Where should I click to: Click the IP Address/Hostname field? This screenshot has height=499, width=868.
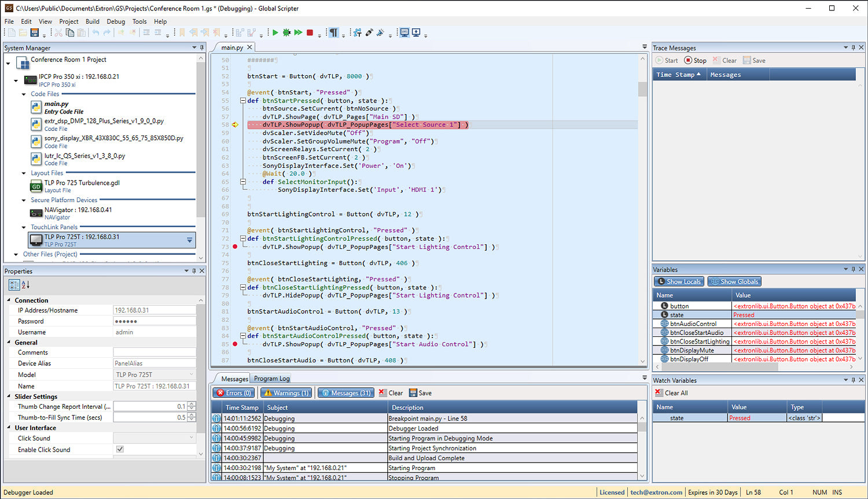point(154,310)
